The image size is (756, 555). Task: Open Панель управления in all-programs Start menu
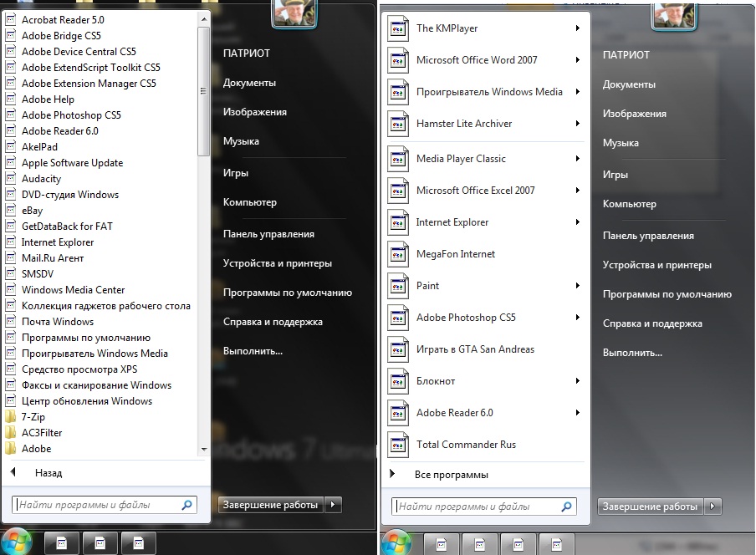pos(268,234)
